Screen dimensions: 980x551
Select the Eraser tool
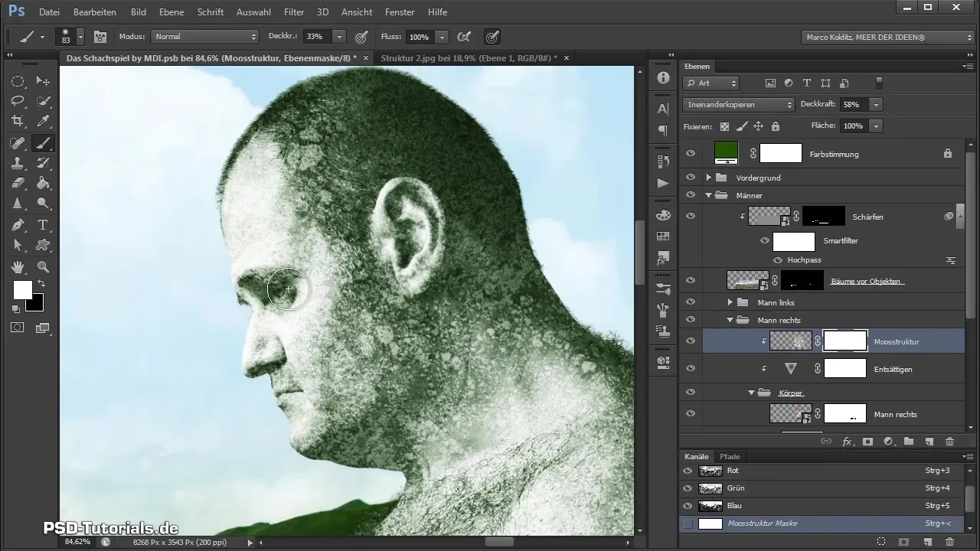coord(18,183)
